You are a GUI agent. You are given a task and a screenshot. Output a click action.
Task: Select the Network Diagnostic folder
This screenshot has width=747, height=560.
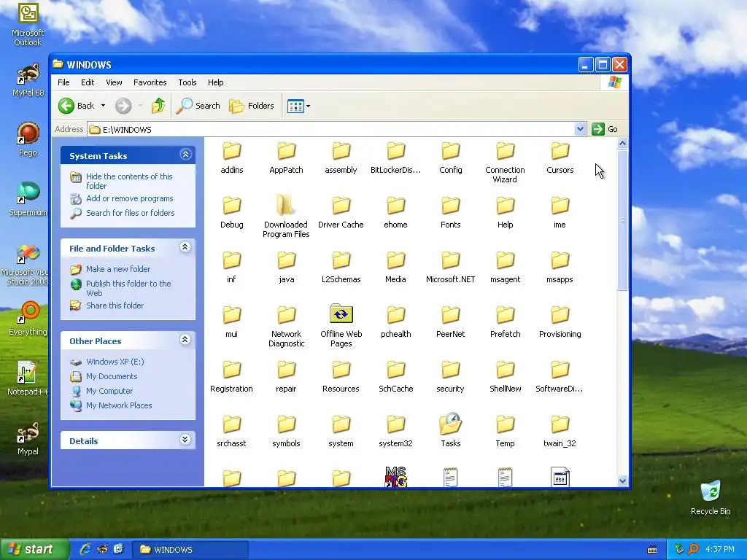pos(286,327)
